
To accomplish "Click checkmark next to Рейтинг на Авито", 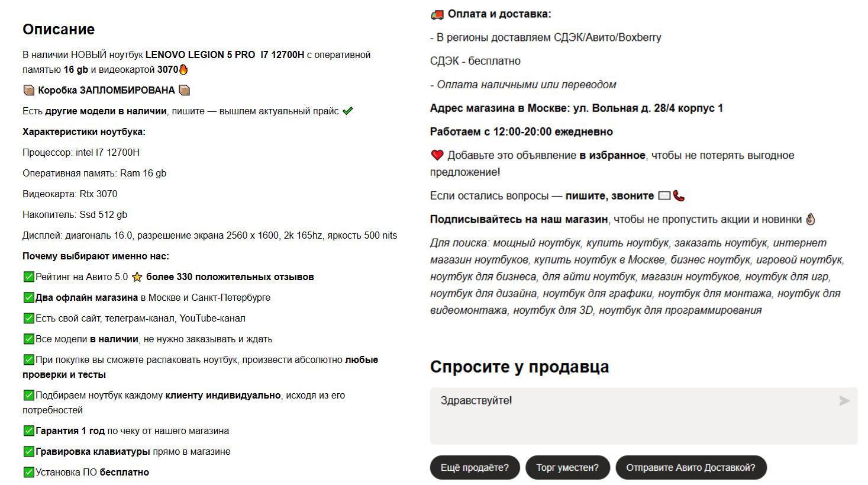I will click(28, 277).
